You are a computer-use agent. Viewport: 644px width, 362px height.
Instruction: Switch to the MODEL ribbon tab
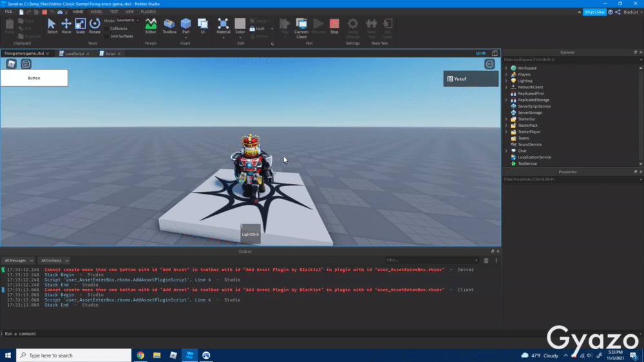[97, 12]
